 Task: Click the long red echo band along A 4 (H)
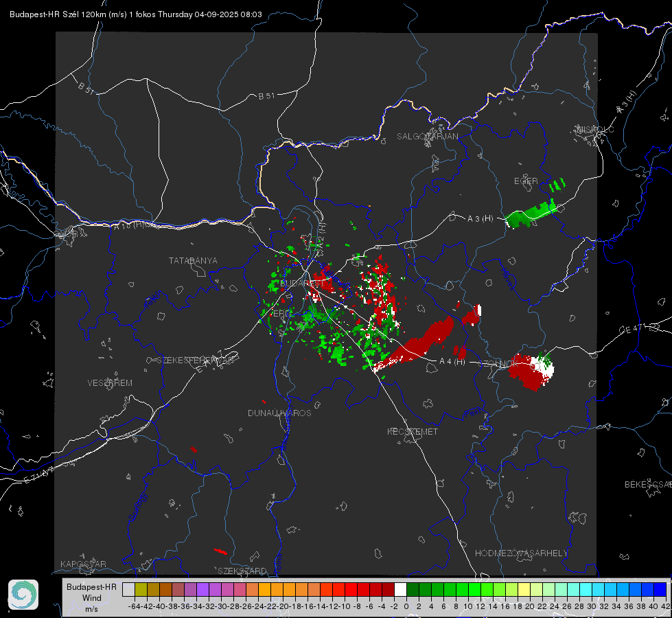point(415,345)
